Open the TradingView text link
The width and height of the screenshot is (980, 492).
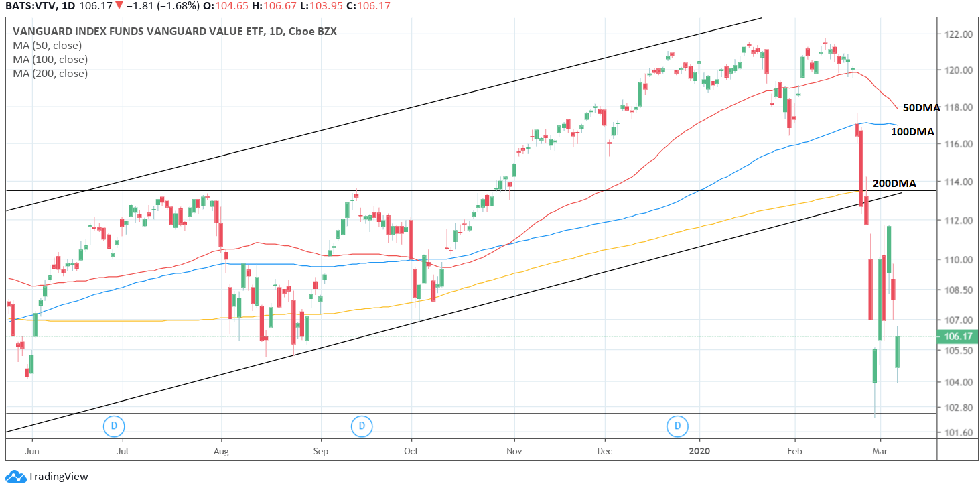coord(58,477)
